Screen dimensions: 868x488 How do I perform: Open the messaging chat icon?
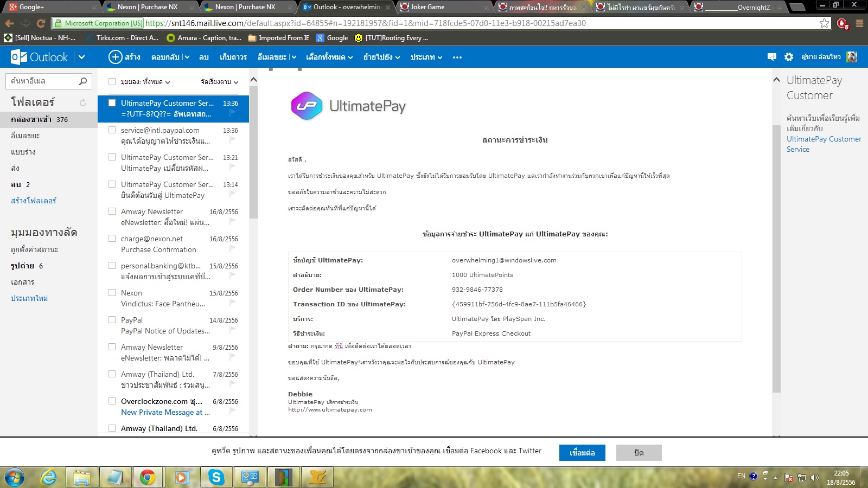(x=772, y=57)
